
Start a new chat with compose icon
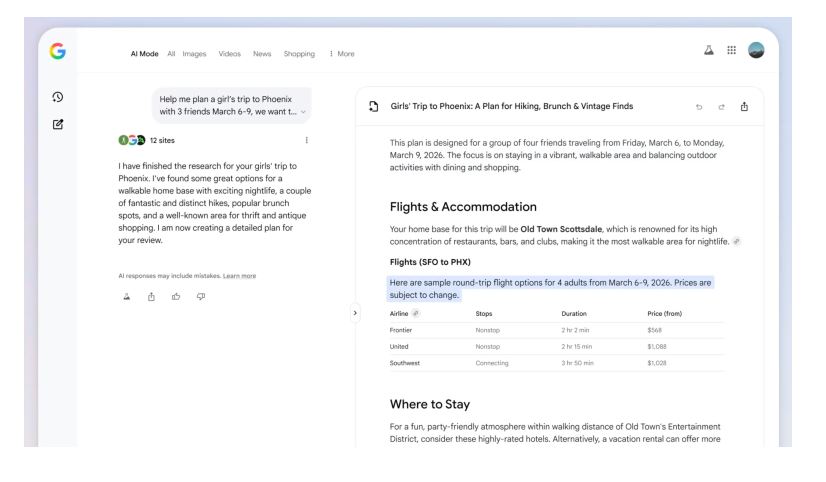(58, 124)
